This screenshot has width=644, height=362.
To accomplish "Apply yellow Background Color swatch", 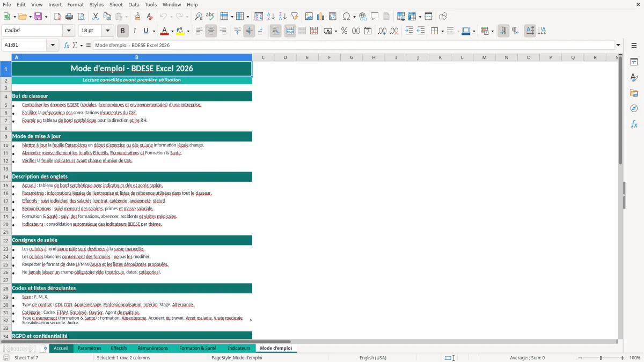I will pos(180,31).
